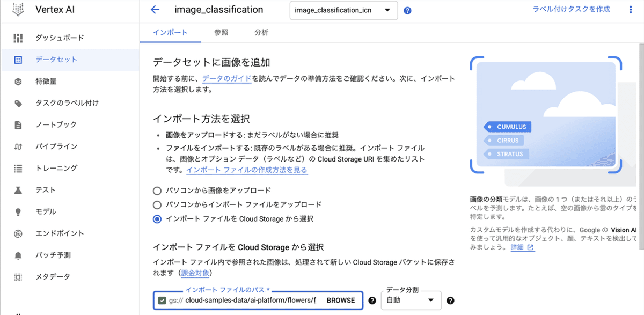Viewport: 644px width, 315px height.
Task: Click the バッチ予測 bell icon
Action: (x=18, y=255)
